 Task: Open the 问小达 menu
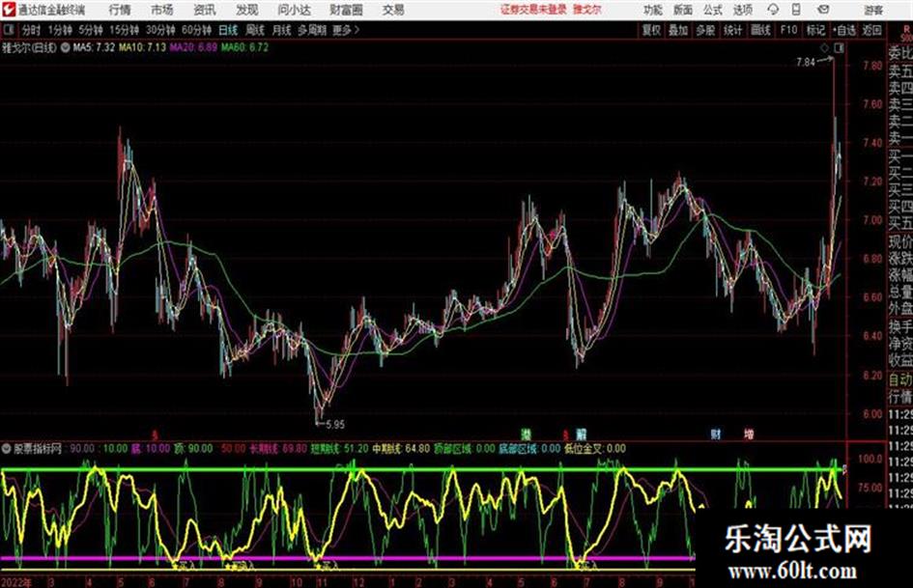pyautogui.click(x=294, y=10)
